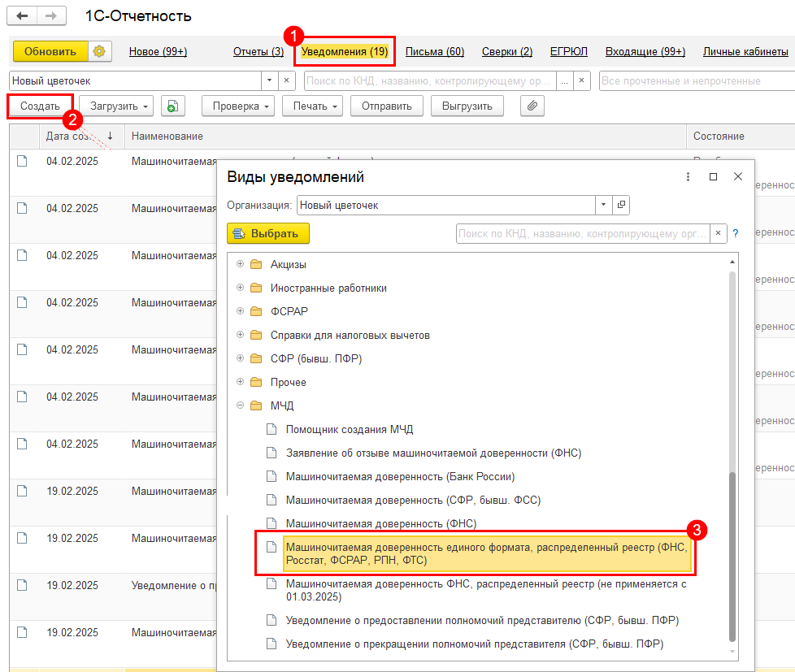Open help question mark in dialog
Viewport: 795px width, 672px height.
pyautogui.click(x=736, y=233)
